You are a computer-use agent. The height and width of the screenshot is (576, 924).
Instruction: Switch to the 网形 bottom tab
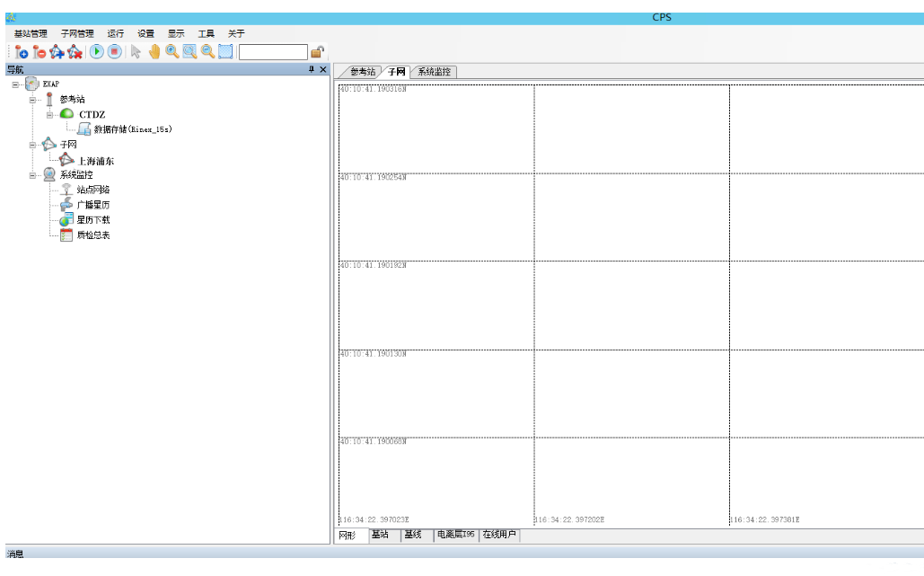click(x=348, y=536)
